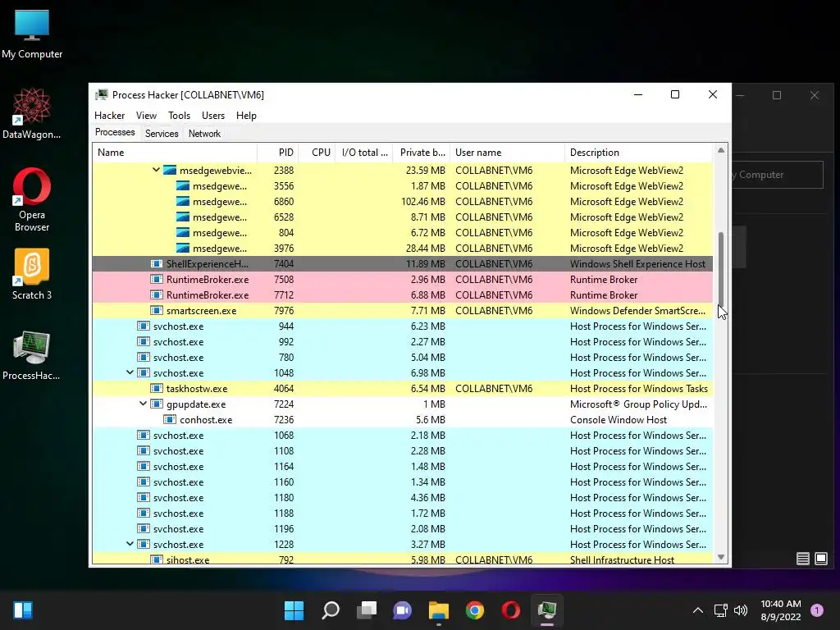This screenshot has width=840, height=630.
Task: Sort by the User name column header
Action: point(507,152)
